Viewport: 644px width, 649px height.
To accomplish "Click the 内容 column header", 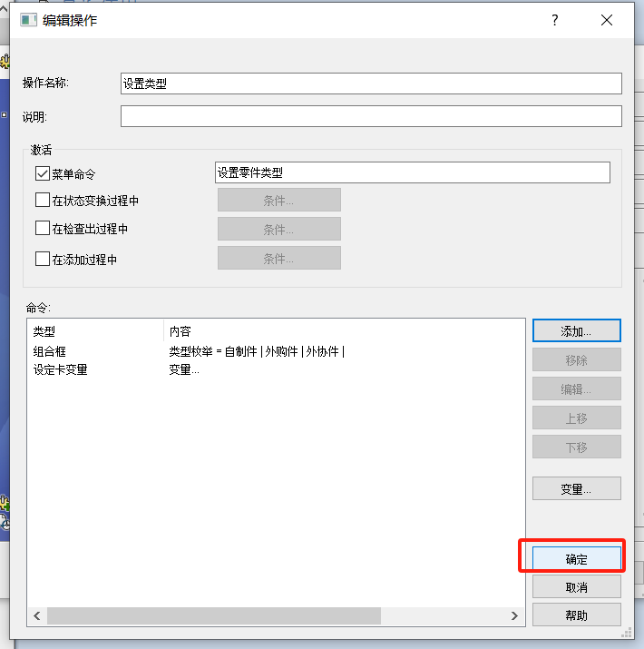I will [181, 331].
